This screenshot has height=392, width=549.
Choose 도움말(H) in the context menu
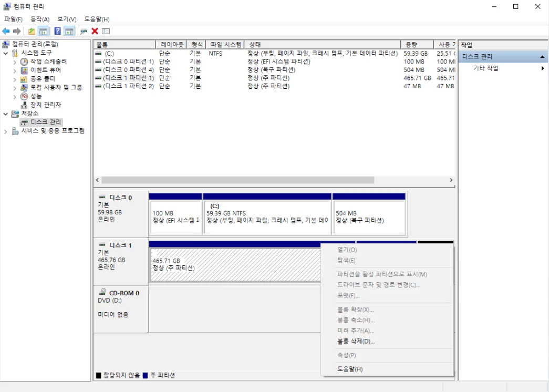[387, 369]
